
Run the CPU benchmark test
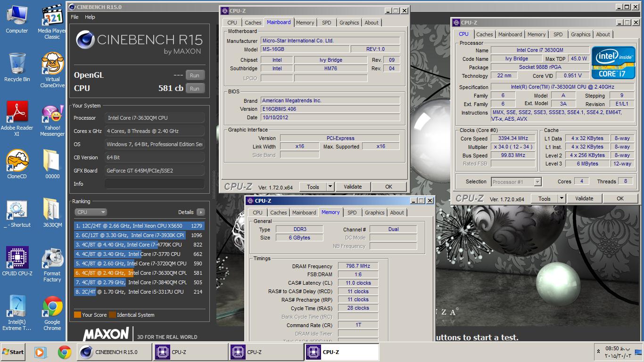coord(195,88)
